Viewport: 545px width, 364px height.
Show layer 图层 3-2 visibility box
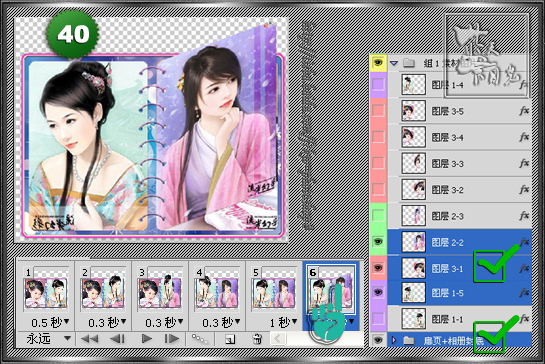(x=378, y=189)
